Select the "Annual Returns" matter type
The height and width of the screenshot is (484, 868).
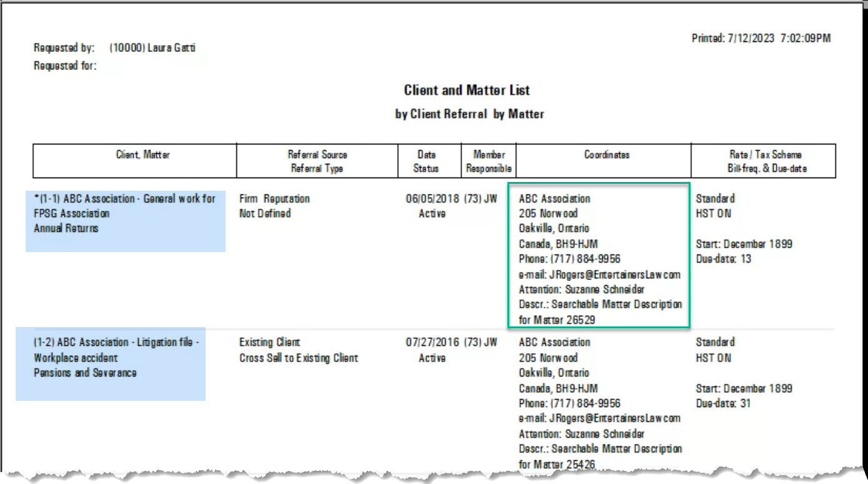[66, 228]
